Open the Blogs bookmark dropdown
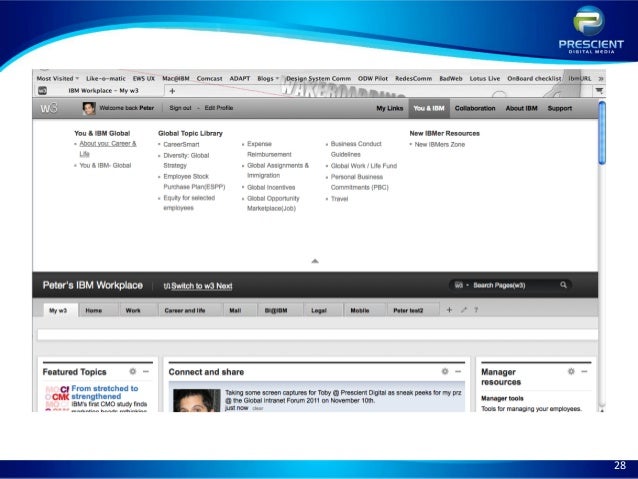 click(x=268, y=79)
